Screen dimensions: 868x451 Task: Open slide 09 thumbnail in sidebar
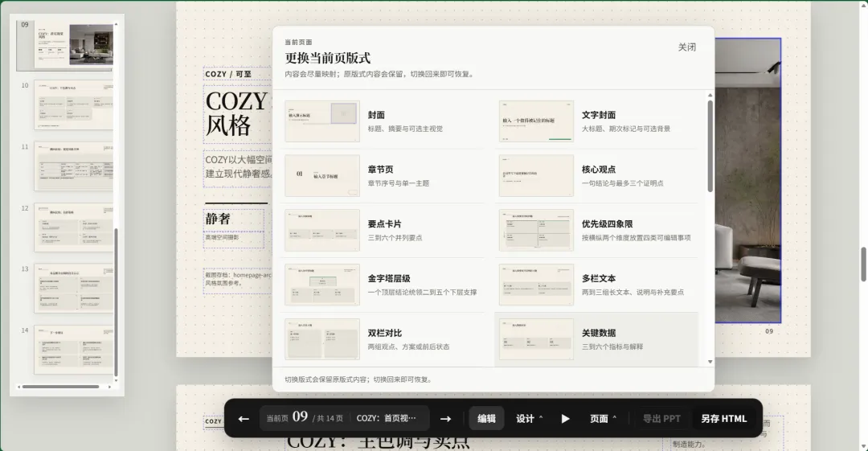(74, 46)
